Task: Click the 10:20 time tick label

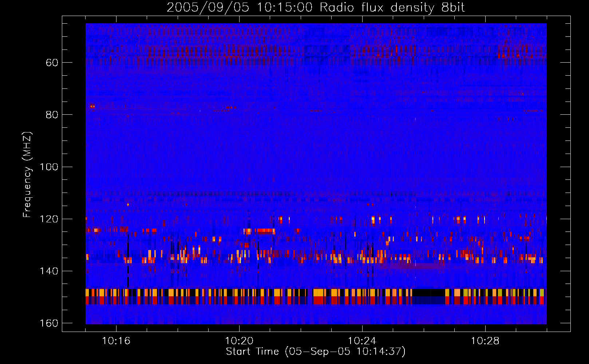Action: [x=239, y=341]
